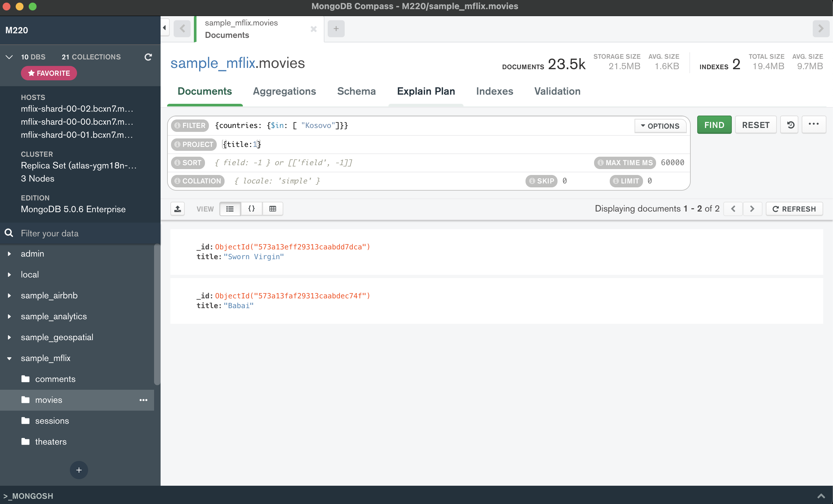Expand the sample_airbnb database
The height and width of the screenshot is (504, 833).
coord(9,295)
